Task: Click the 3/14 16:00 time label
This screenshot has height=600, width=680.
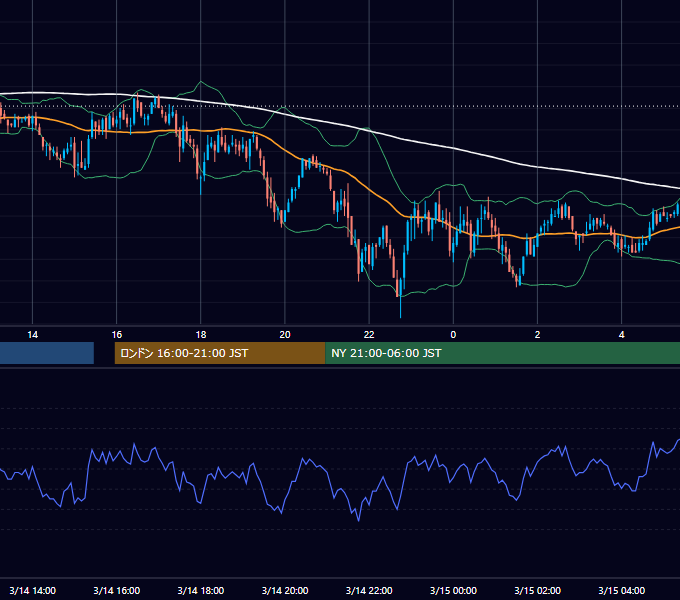Action: point(117,590)
